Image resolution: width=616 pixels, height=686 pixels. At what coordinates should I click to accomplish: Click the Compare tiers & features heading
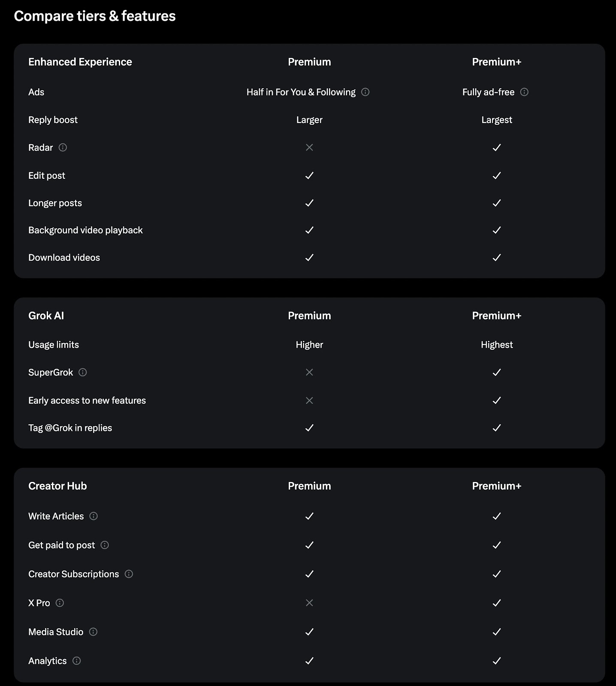pyautogui.click(x=95, y=16)
